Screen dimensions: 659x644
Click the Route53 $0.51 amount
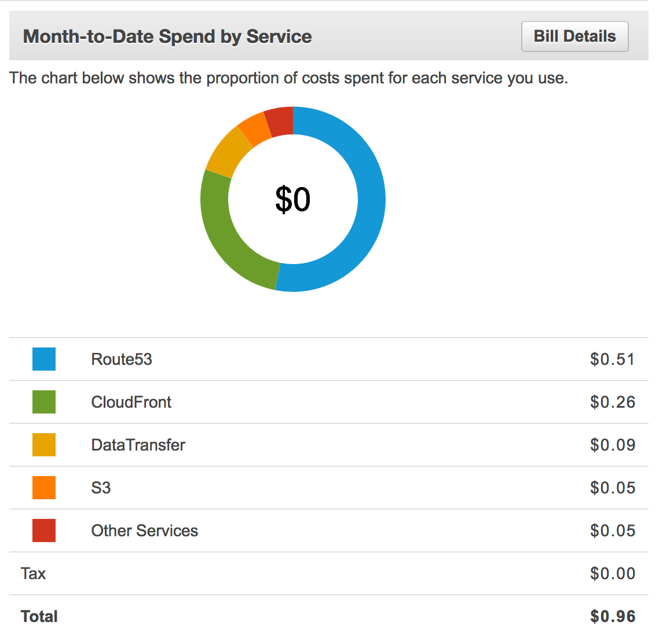pyautogui.click(x=612, y=359)
